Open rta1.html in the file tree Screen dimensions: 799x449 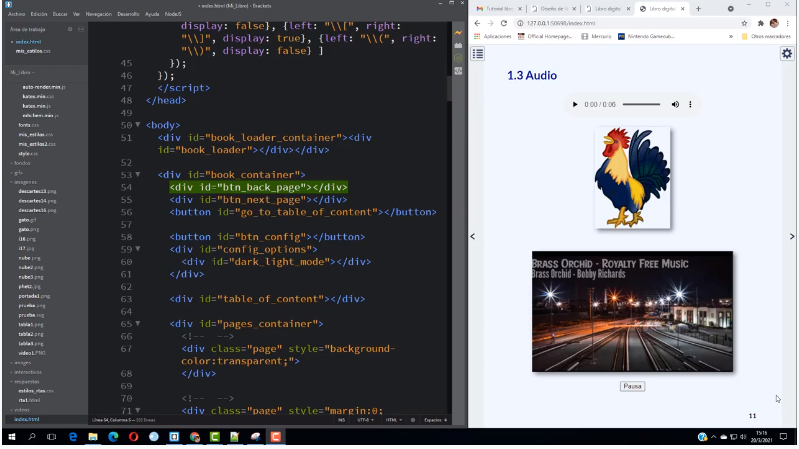click(x=29, y=400)
